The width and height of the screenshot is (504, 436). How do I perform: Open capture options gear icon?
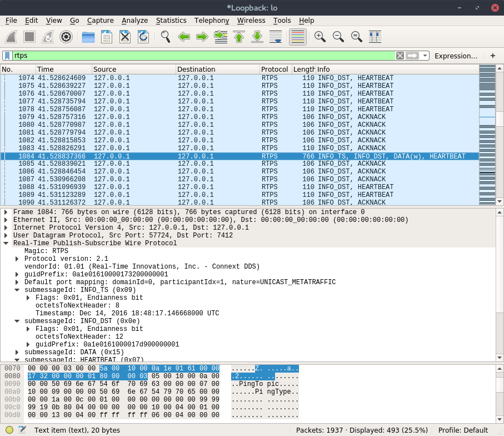(66, 37)
